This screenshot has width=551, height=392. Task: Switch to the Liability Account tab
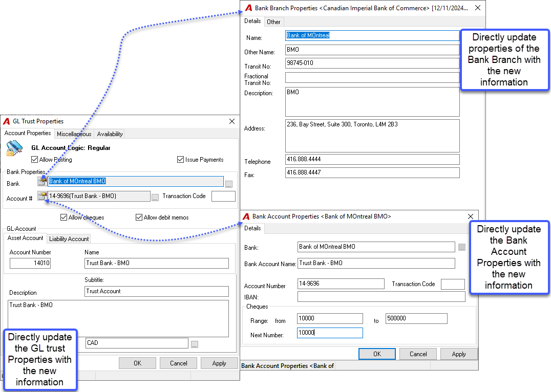coord(69,239)
